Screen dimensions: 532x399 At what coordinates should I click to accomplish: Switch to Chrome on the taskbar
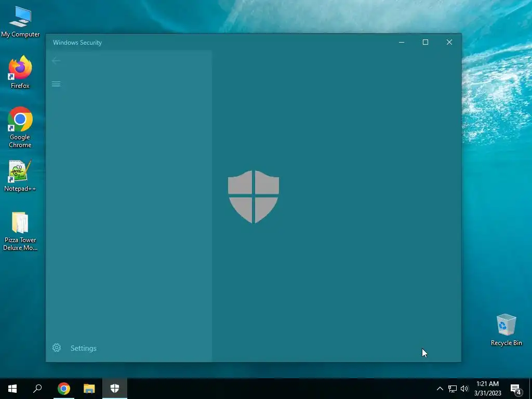(63, 389)
